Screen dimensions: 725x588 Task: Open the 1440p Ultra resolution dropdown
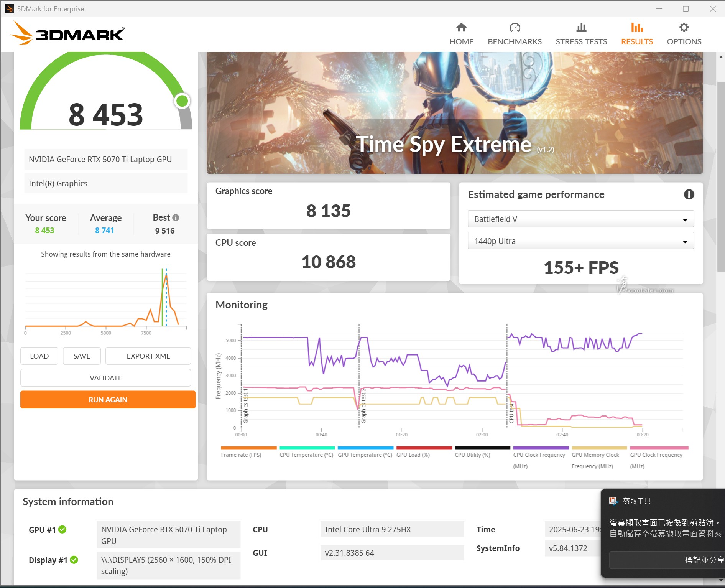[580, 241]
